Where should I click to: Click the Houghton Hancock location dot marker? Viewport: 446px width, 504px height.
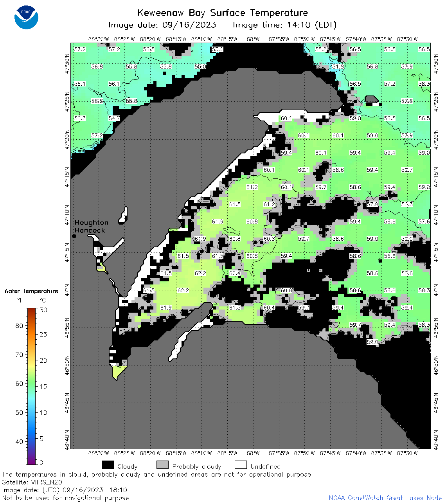point(74,236)
